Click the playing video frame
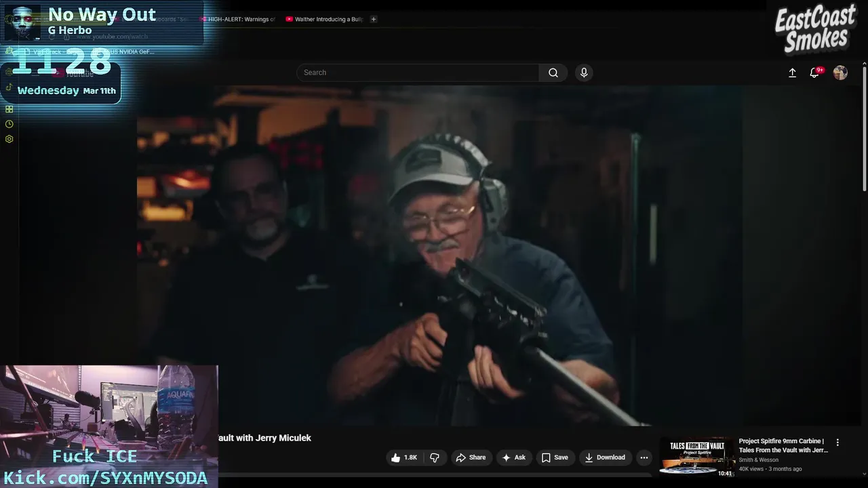 pos(439,256)
